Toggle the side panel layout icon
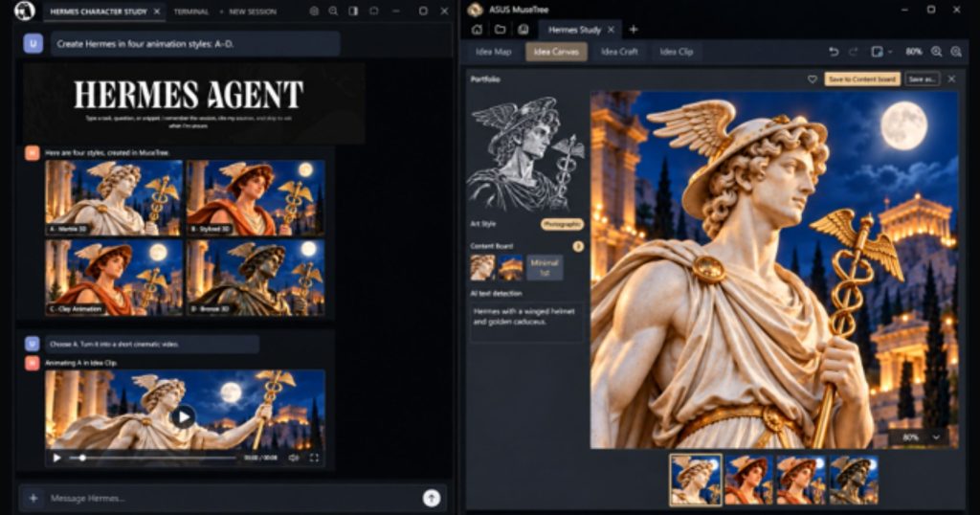The image size is (980, 515). click(353, 11)
